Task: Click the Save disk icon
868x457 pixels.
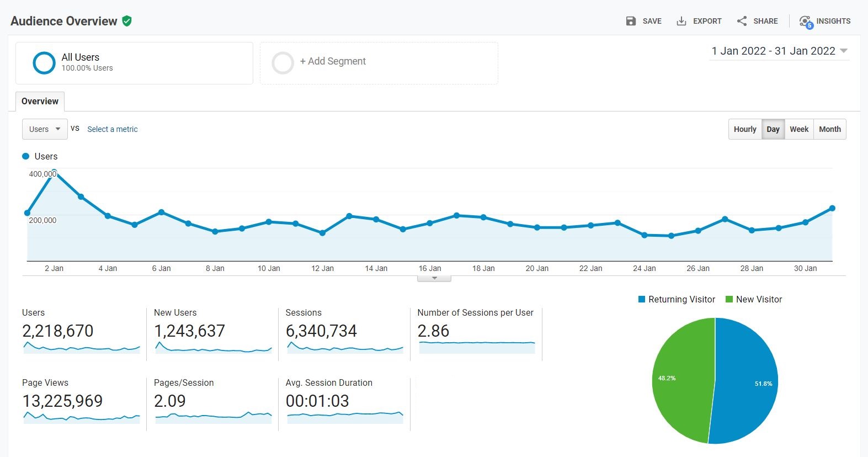Action: (631, 21)
